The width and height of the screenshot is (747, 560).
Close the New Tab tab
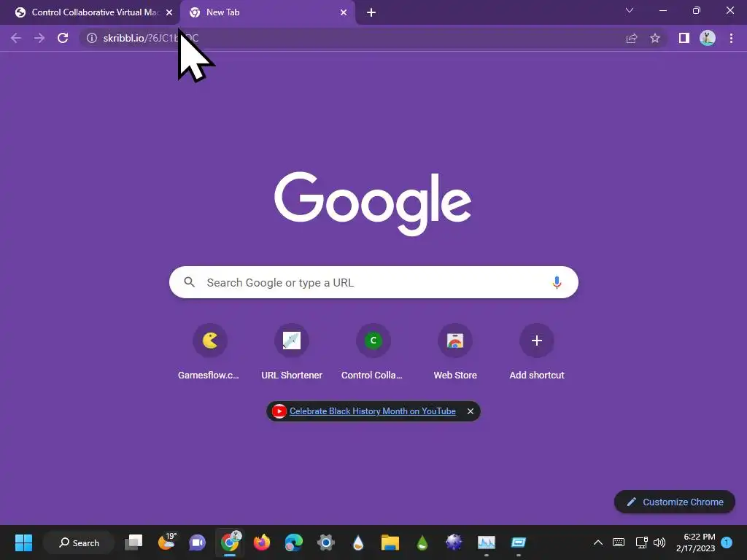click(344, 12)
